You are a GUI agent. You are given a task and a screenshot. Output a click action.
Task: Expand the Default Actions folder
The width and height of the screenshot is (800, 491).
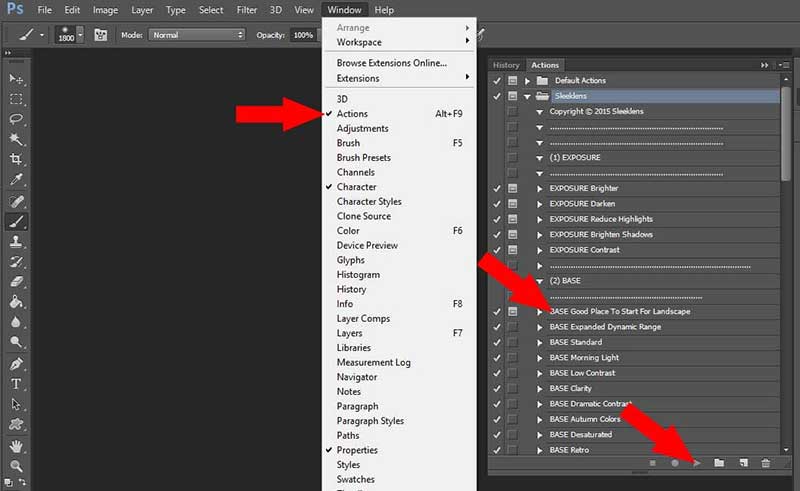[x=528, y=81]
